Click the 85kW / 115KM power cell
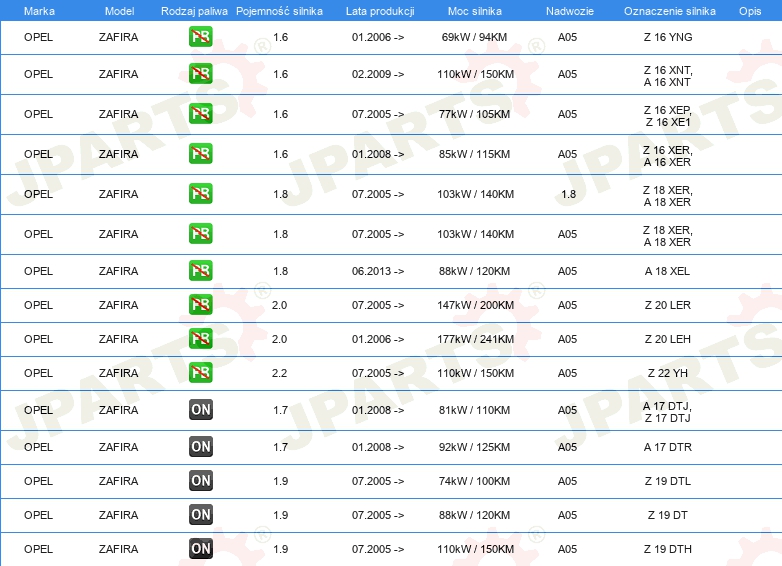This screenshot has width=782, height=566. tap(476, 154)
